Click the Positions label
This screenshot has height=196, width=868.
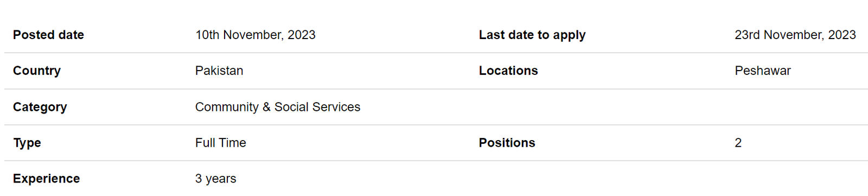point(507,143)
